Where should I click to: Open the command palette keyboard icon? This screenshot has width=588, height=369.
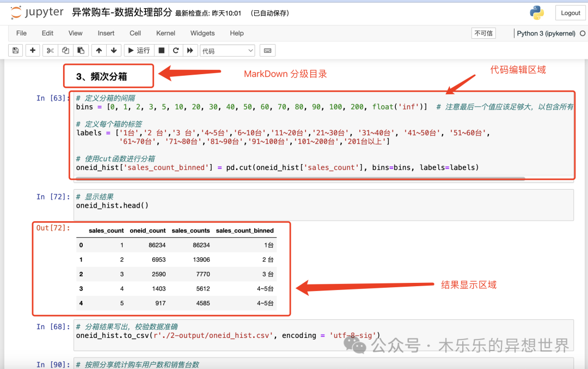pos(267,50)
